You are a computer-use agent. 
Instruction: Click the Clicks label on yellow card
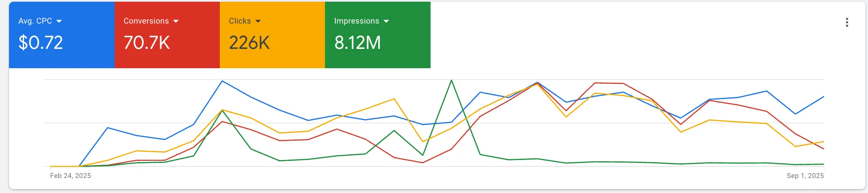click(x=240, y=21)
